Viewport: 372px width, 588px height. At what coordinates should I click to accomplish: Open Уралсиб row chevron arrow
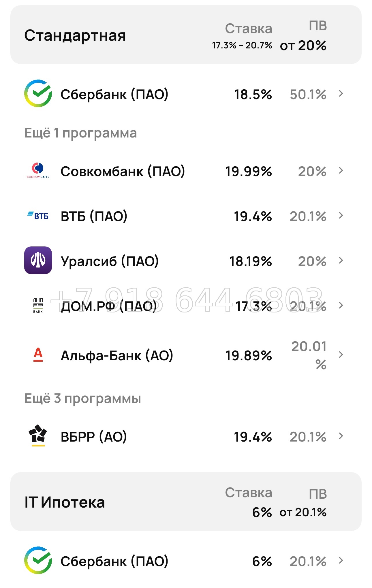click(341, 261)
